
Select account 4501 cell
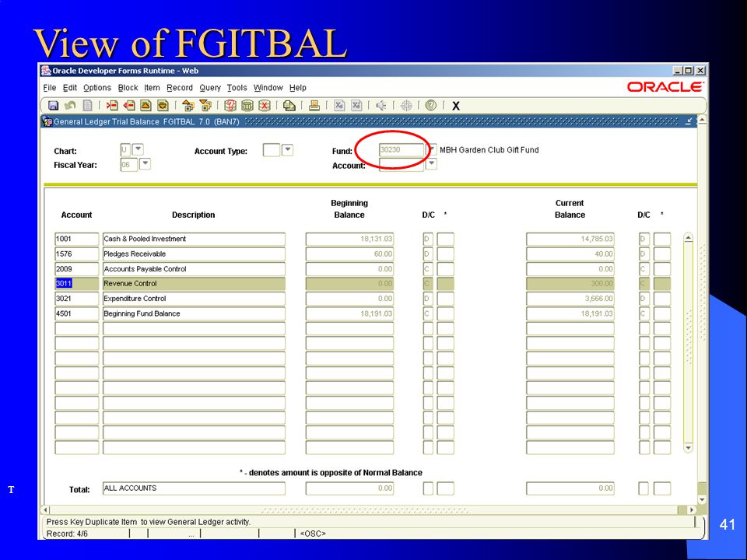(77, 313)
